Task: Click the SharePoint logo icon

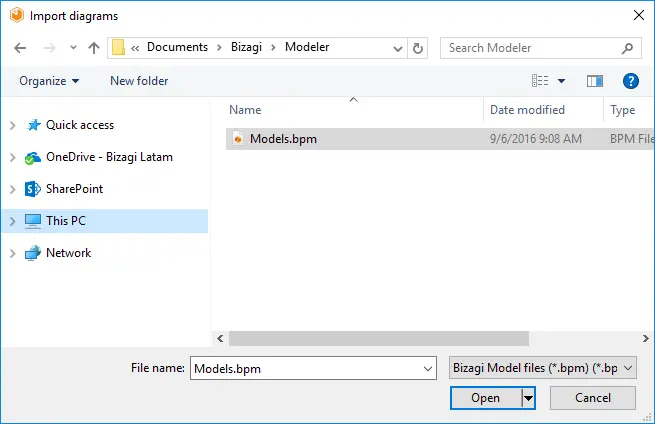Action: coord(33,189)
